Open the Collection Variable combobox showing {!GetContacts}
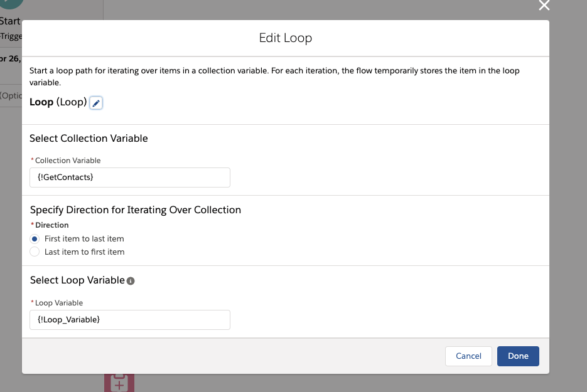This screenshot has width=587, height=392. (x=130, y=177)
